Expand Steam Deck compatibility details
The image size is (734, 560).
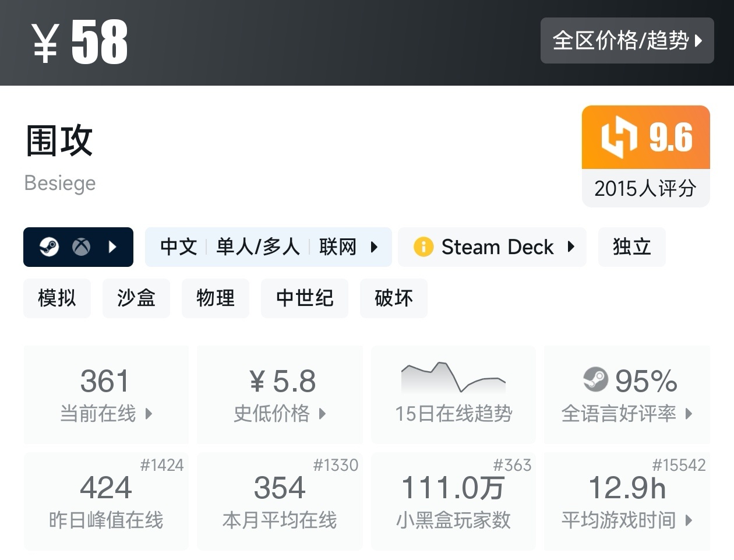tap(571, 247)
